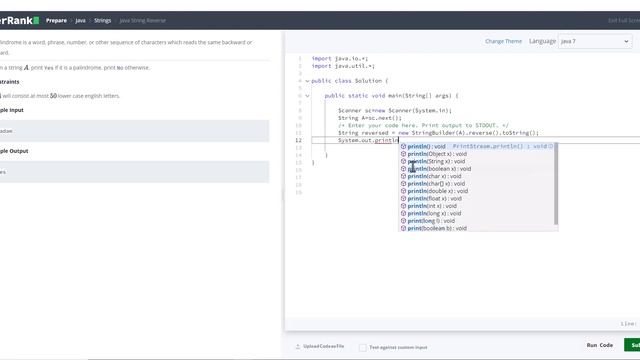This screenshot has height=360, width=640.
Task: Click line number 12 in the gutter
Action: [298, 140]
